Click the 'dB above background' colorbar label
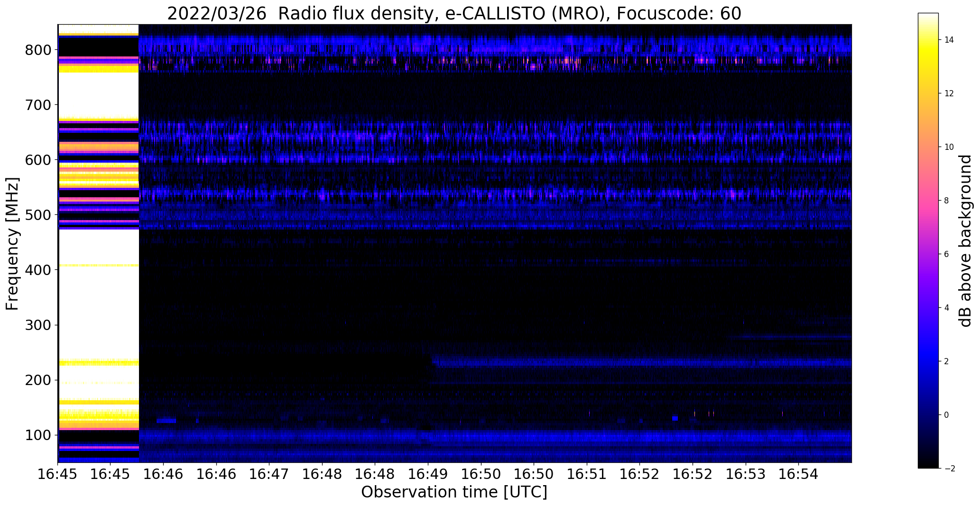Image resolution: width=980 pixels, height=506 pixels. click(x=965, y=241)
